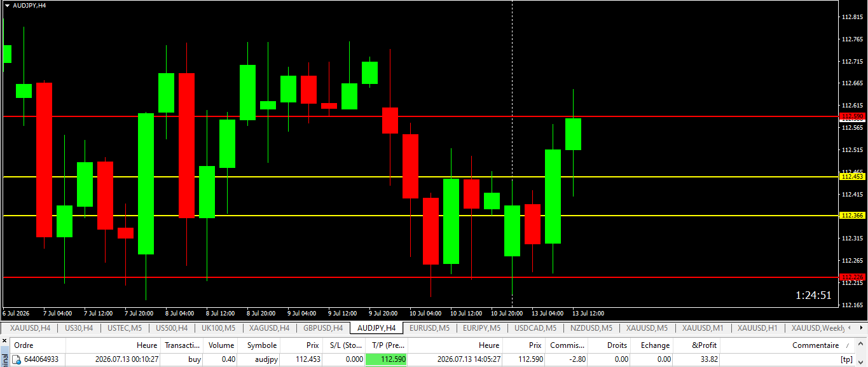Click the chart triangle icon next to AUDJPY,H4
The height and width of the screenshot is (367, 868).
click(7, 5)
